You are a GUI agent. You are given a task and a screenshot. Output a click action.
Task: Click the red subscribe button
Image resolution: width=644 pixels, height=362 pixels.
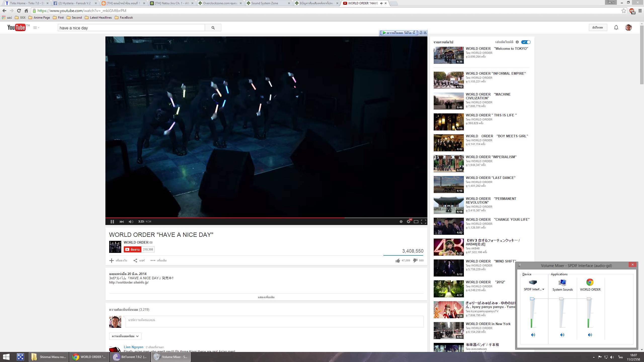pyautogui.click(x=132, y=249)
